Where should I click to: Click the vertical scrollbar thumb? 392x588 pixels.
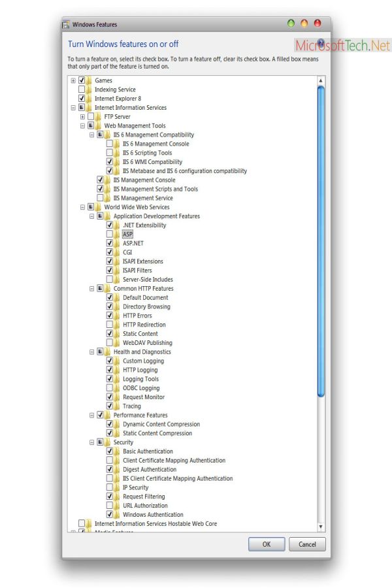(x=321, y=240)
